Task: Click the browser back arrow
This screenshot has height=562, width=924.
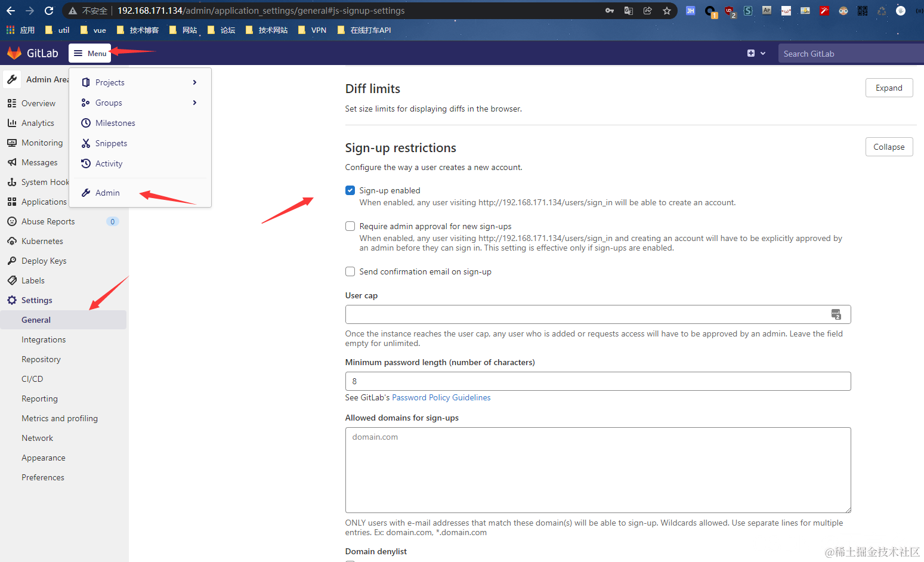Action: [11, 11]
